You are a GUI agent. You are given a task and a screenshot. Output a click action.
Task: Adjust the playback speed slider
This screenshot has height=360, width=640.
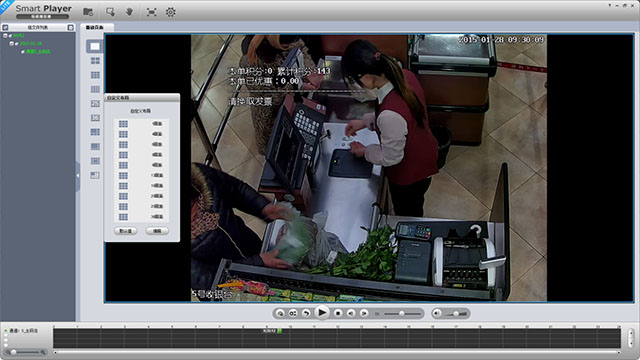(402, 313)
